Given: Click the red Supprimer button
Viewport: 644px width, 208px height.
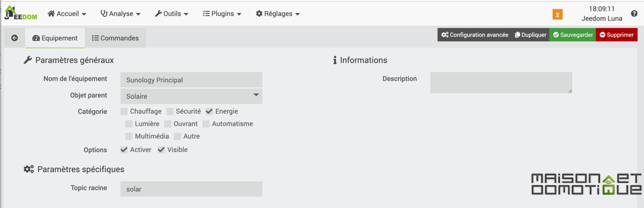Looking at the screenshot, I should pos(617,35).
